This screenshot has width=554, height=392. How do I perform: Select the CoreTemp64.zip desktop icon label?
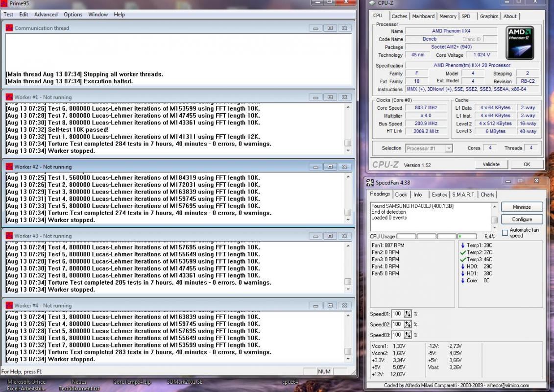tap(132, 382)
